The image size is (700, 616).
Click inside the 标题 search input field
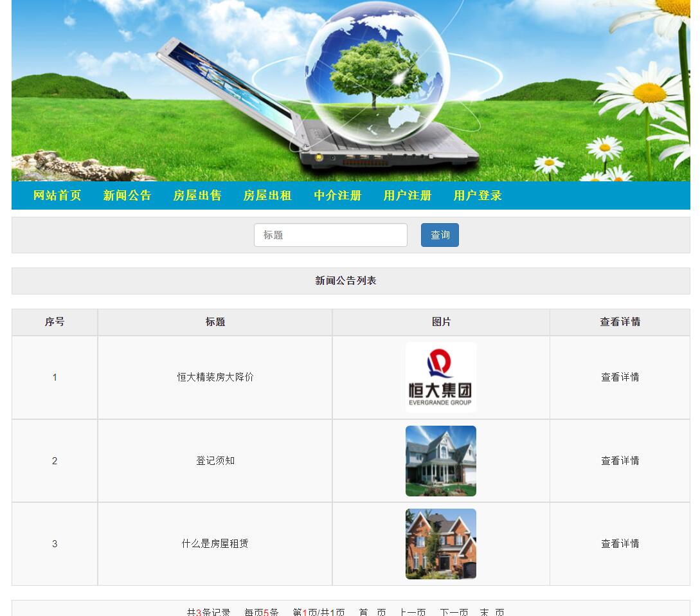[x=330, y=235]
